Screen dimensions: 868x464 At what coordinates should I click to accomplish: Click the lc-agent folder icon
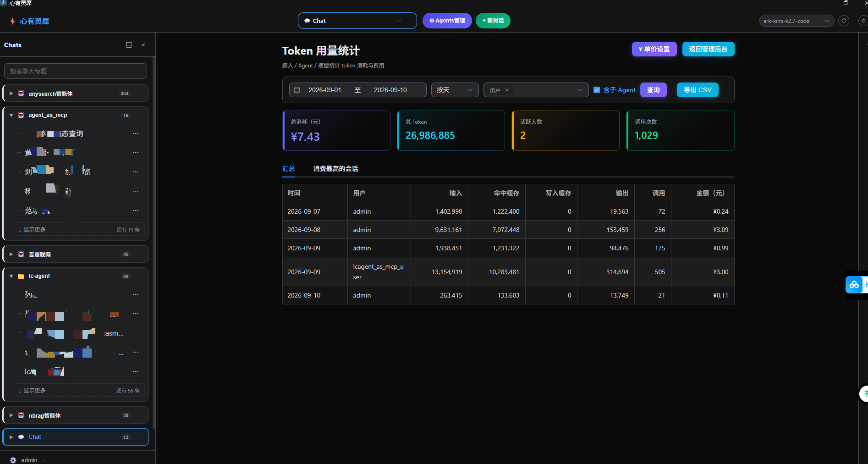pos(21,276)
